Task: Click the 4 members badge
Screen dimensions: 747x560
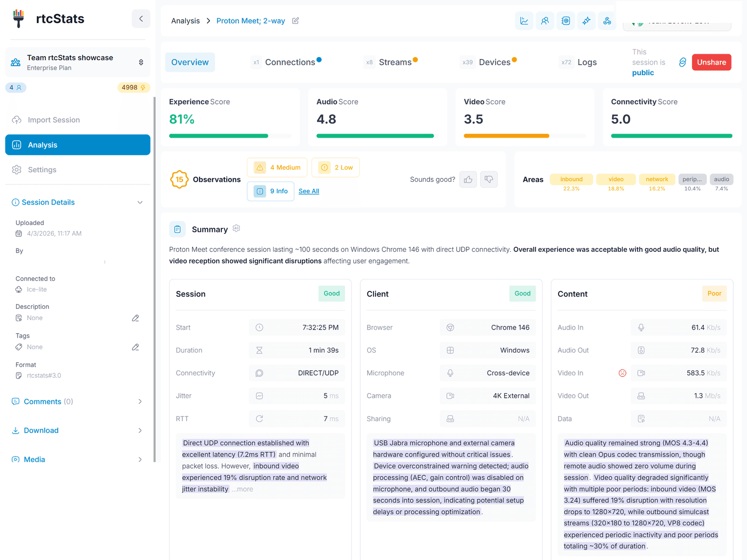Action: (x=15, y=87)
